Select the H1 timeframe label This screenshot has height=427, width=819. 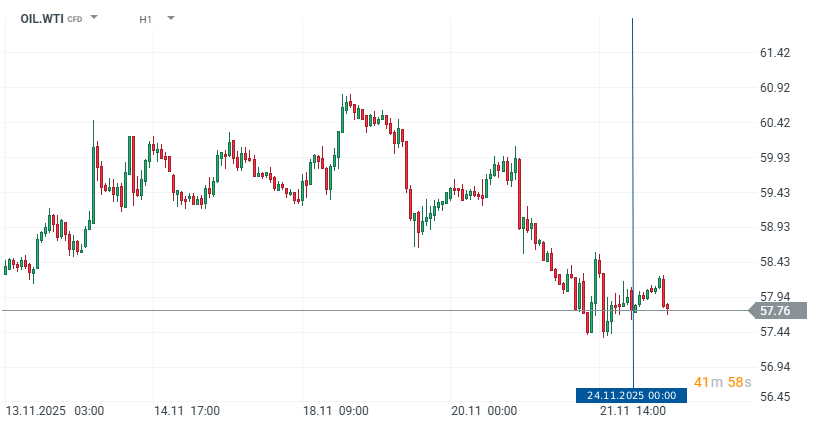[145, 19]
